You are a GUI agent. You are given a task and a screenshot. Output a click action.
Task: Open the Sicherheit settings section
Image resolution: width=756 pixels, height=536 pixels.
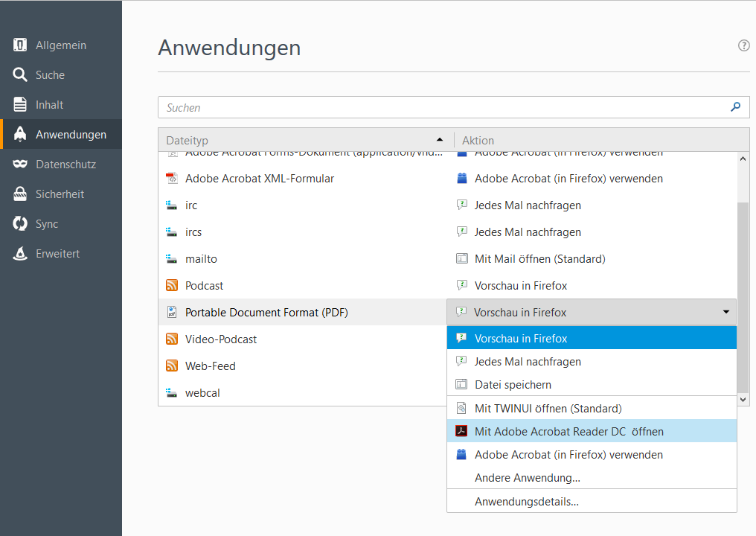(61, 194)
